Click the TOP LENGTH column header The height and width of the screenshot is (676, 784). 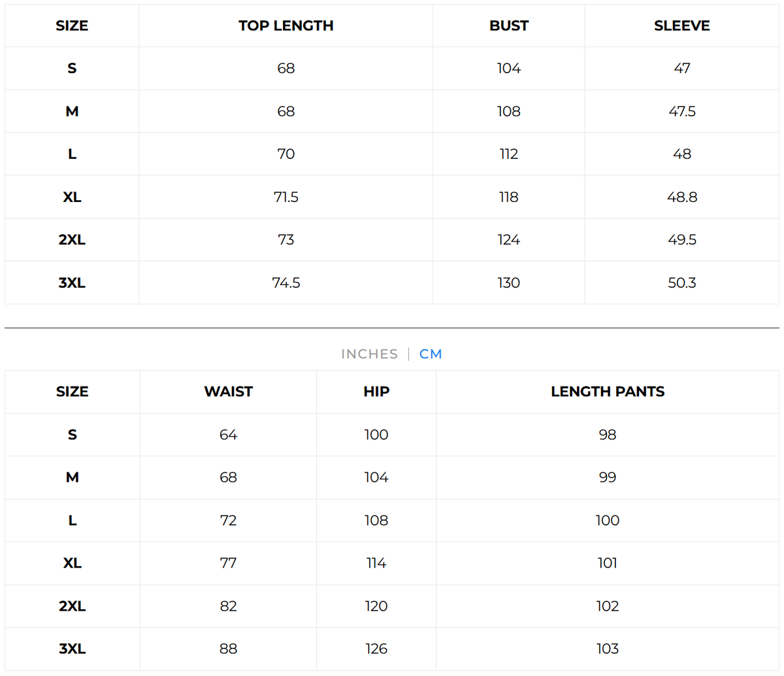286,25
